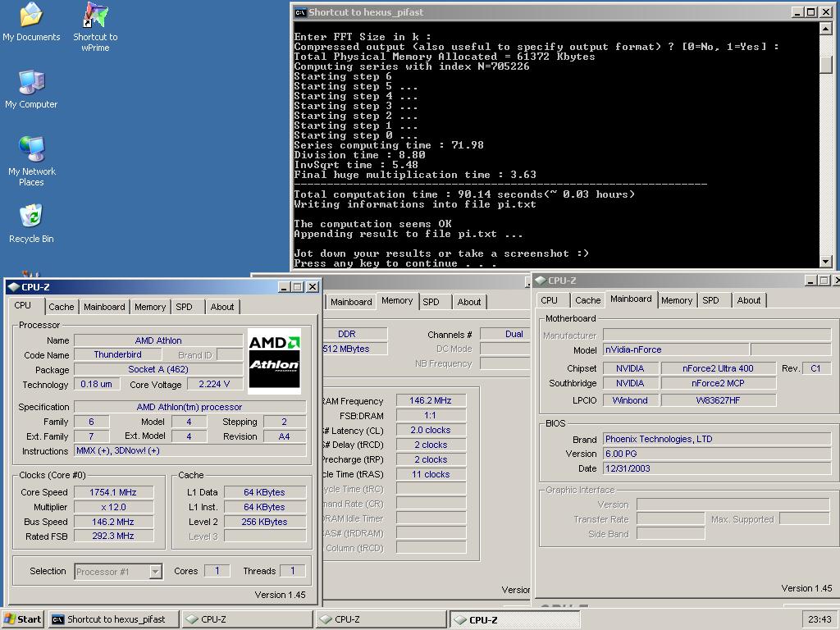Click the console icon in the pifast title bar
The image size is (840, 630).
(300, 12)
